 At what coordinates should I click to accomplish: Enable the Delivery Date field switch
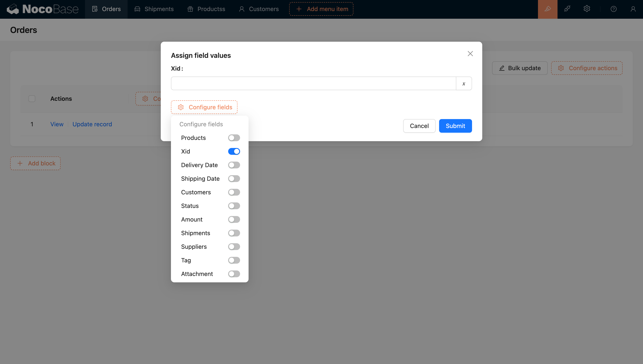tap(234, 165)
